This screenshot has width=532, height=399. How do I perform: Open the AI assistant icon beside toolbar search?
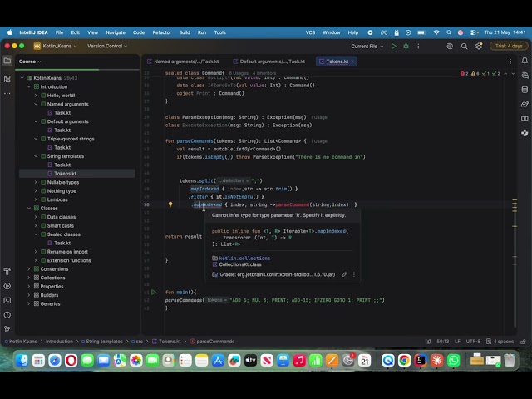450,47
